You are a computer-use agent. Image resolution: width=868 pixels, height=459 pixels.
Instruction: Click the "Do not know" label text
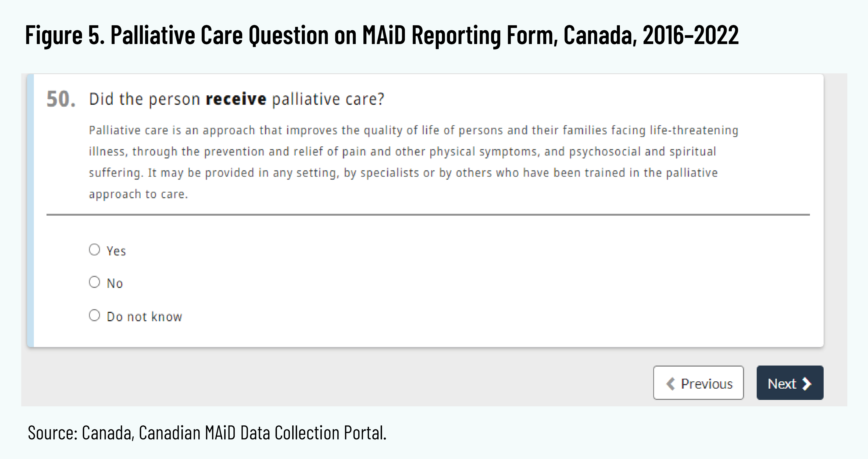click(x=144, y=317)
